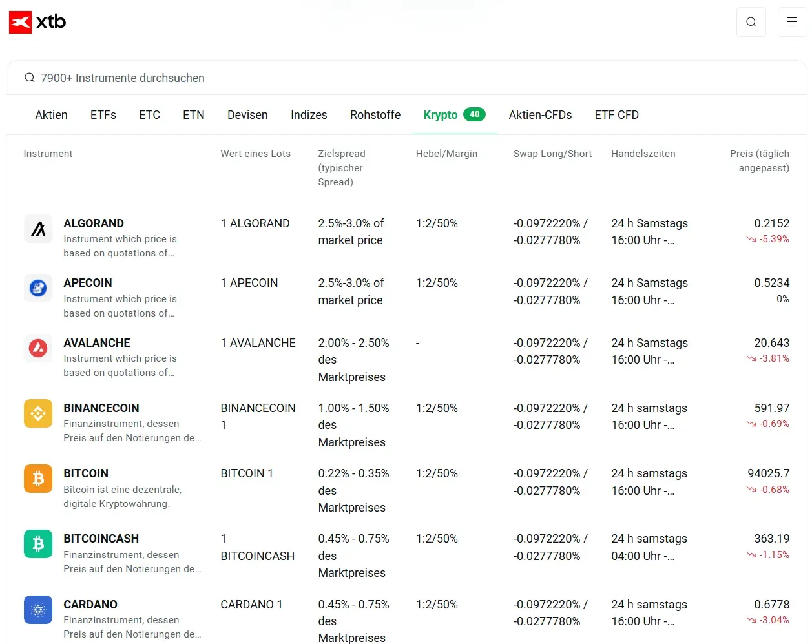Open the ETF CFD tab
This screenshot has height=644, width=812.
[617, 115]
